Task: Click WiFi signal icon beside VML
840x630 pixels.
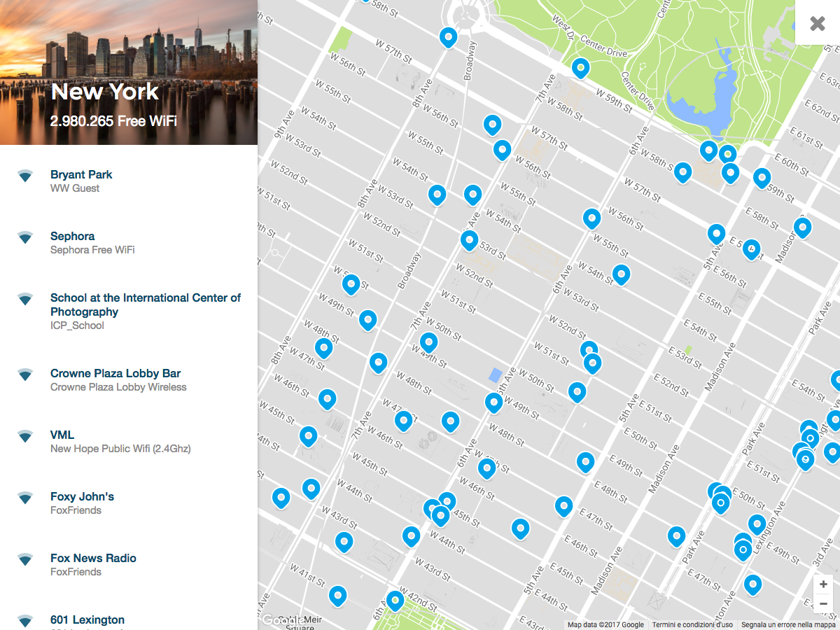Action: click(25, 436)
